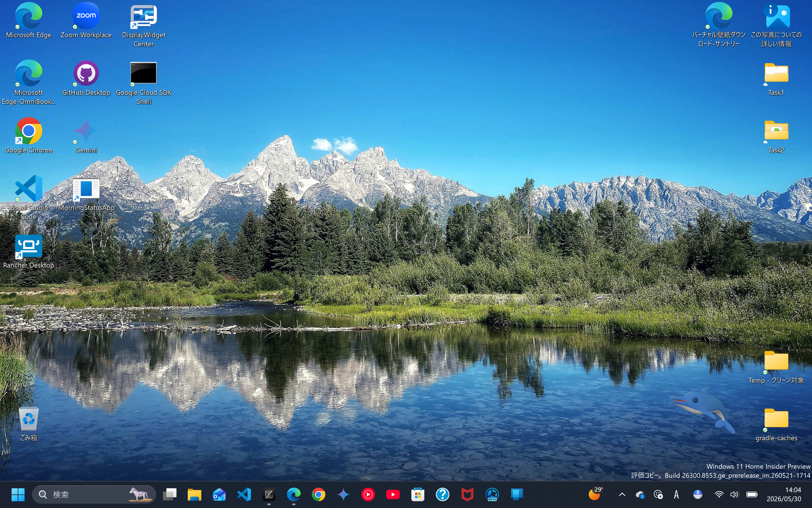Open the Rancher Desktop shortcut
Image resolution: width=812 pixels, height=508 pixels.
click(x=28, y=251)
